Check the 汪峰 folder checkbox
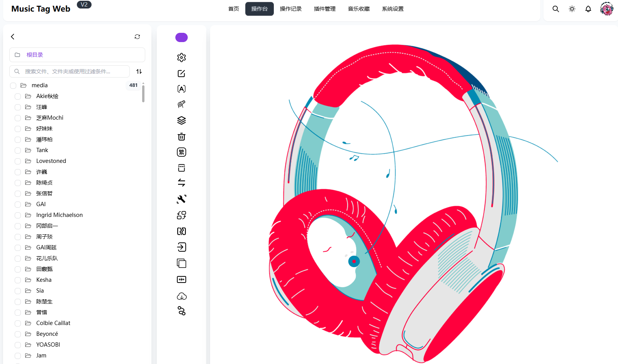 18,107
